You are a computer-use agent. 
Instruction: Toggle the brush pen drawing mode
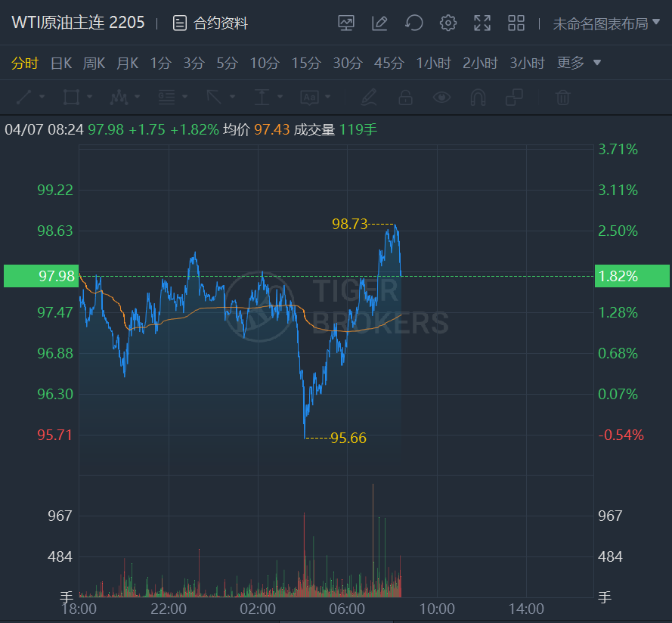coord(368,98)
